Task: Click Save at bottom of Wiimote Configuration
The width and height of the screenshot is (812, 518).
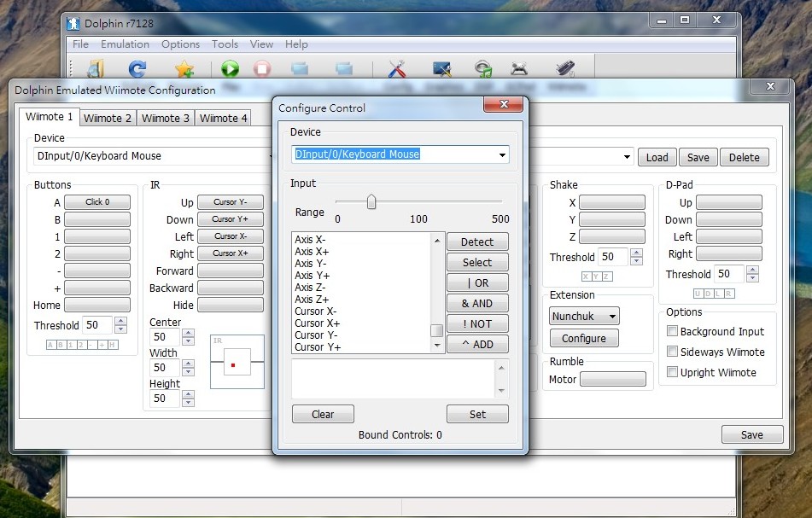Action: (x=752, y=434)
